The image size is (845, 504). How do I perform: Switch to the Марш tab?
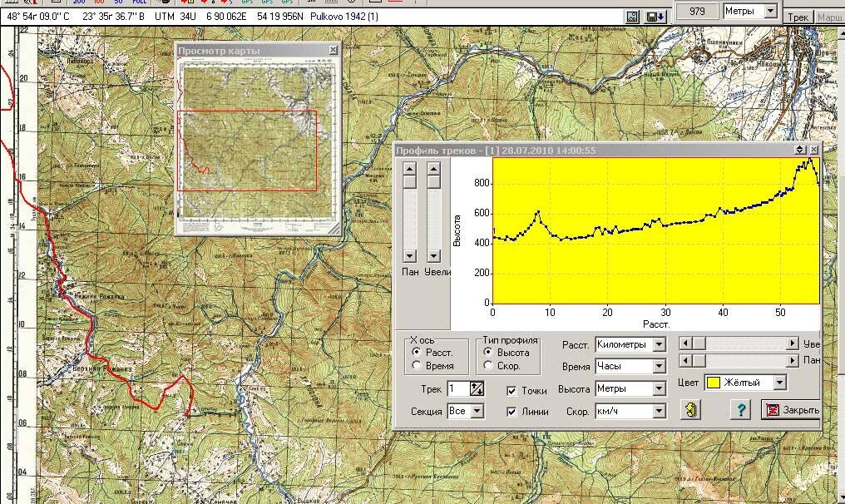829,17
